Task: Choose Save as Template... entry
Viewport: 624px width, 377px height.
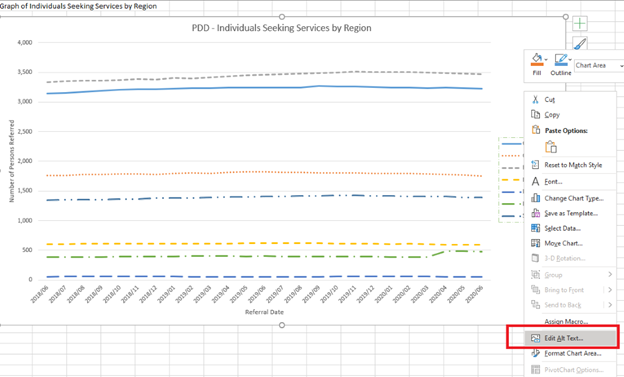Action: click(x=571, y=213)
